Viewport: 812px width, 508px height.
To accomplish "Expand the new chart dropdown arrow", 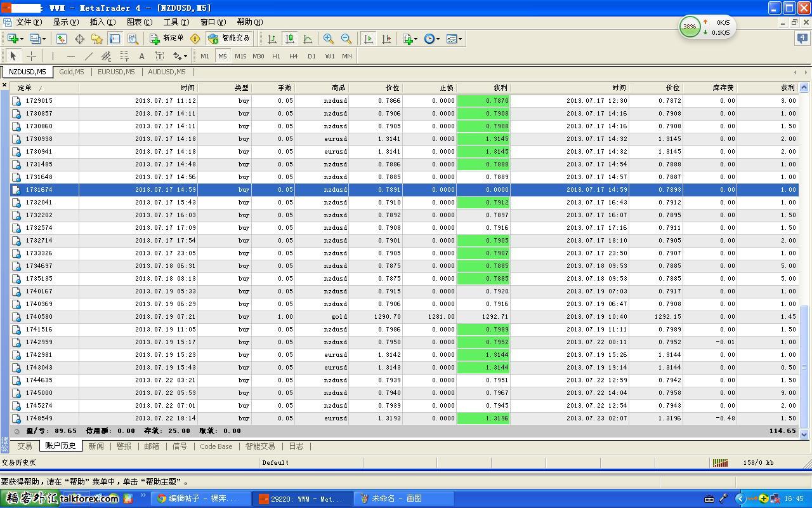I will pos(22,39).
